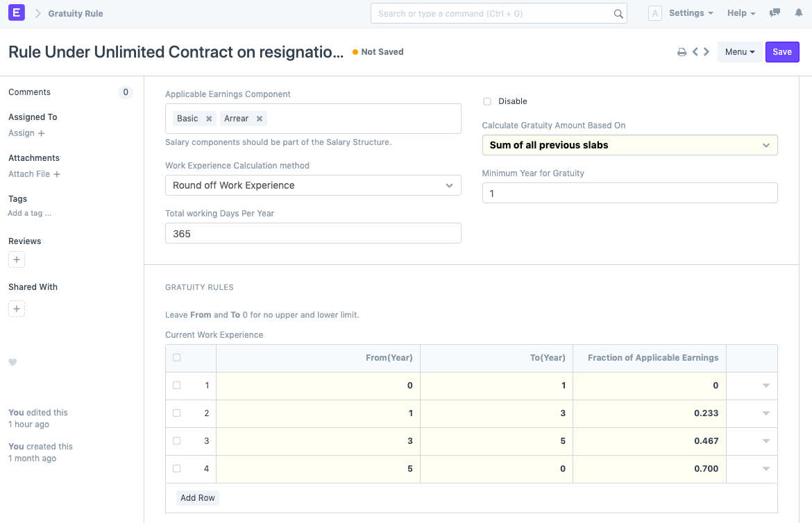Screen dimensions: 812x523
Task: Open Work Experience Calculation method dropdown
Action: [x=312, y=185]
